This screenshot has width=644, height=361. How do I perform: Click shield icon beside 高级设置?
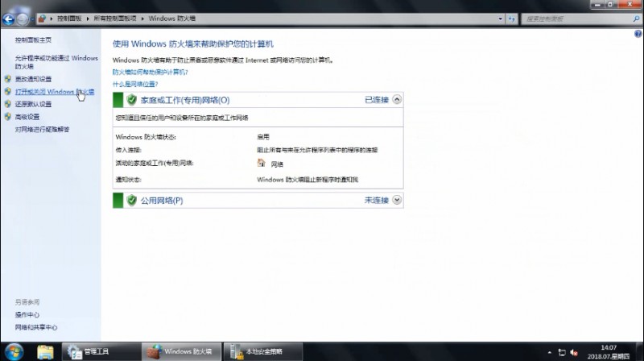pyautogui.click(x=8, y=116)
